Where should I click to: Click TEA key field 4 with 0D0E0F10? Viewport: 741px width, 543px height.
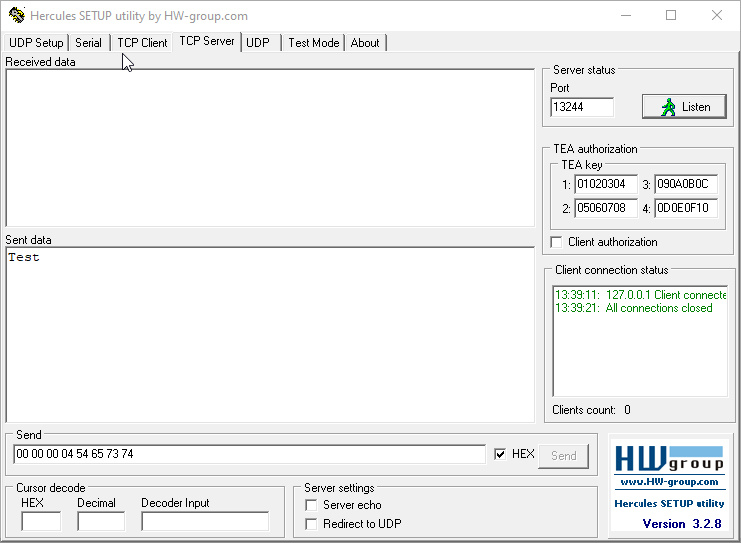pyautogui.click(x=686, y=208)
